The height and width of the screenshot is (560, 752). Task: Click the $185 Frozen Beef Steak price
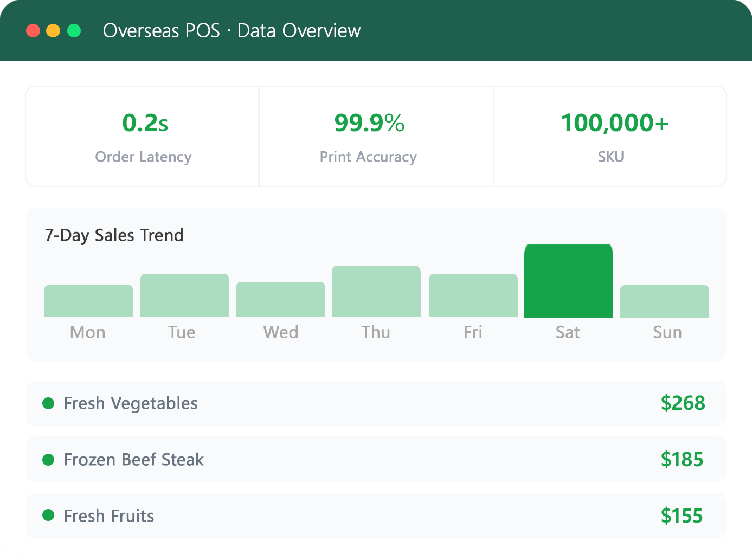(x=682, y=460)
